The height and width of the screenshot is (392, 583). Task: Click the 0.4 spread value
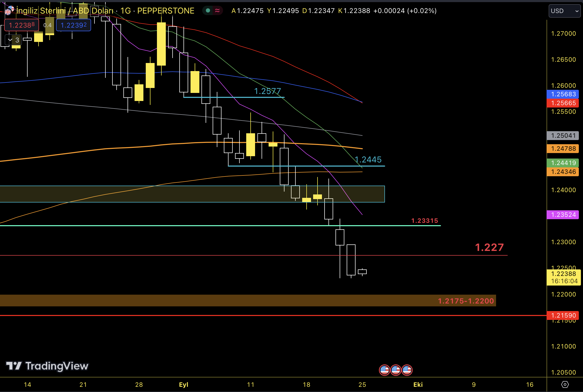coord(47,25)
